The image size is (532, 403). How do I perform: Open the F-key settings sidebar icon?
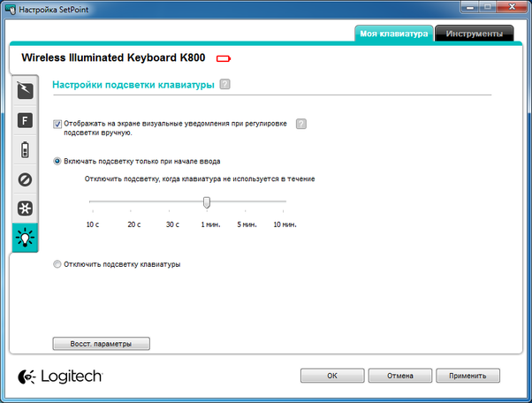click(25, 120)
